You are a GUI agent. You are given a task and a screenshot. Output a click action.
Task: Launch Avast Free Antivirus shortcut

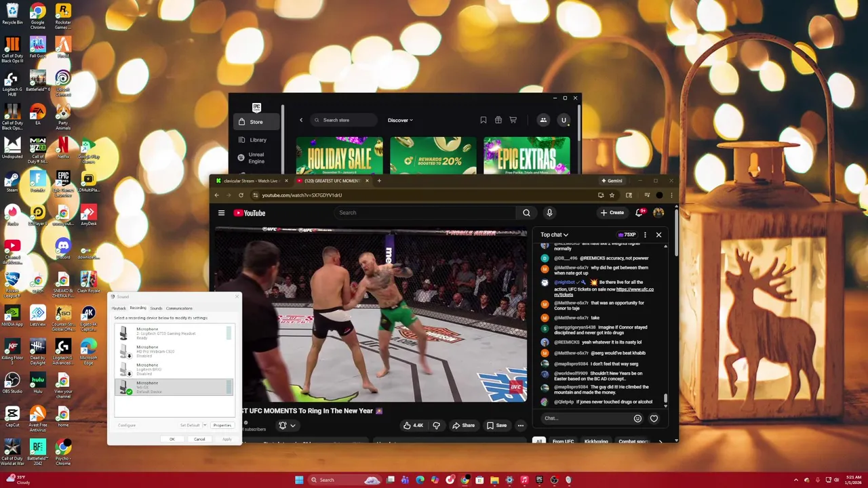37,418
